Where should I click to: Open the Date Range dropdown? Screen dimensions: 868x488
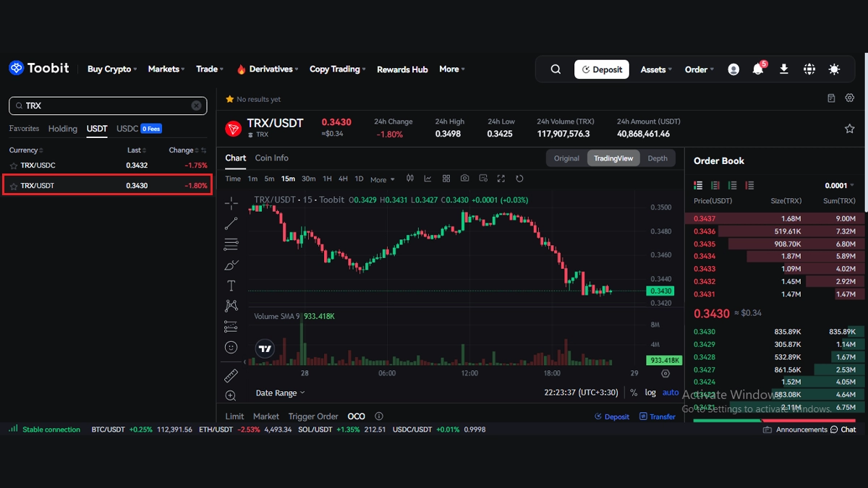[281, 393]
